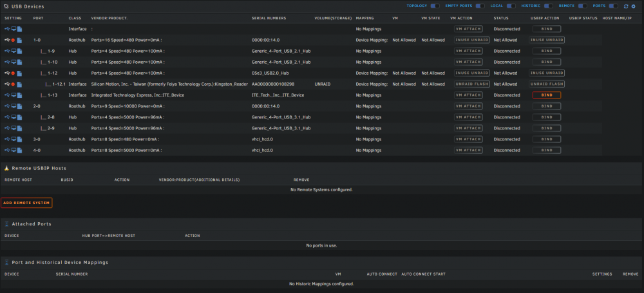Click the red blocked icon in port 1-12.1 row

pyautogui.click(x=13, y=84)
